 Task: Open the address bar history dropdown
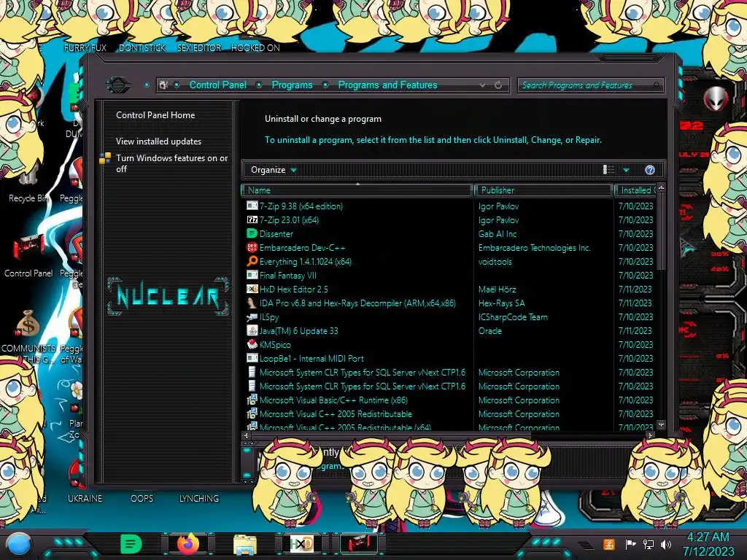[x=483, y=85]
